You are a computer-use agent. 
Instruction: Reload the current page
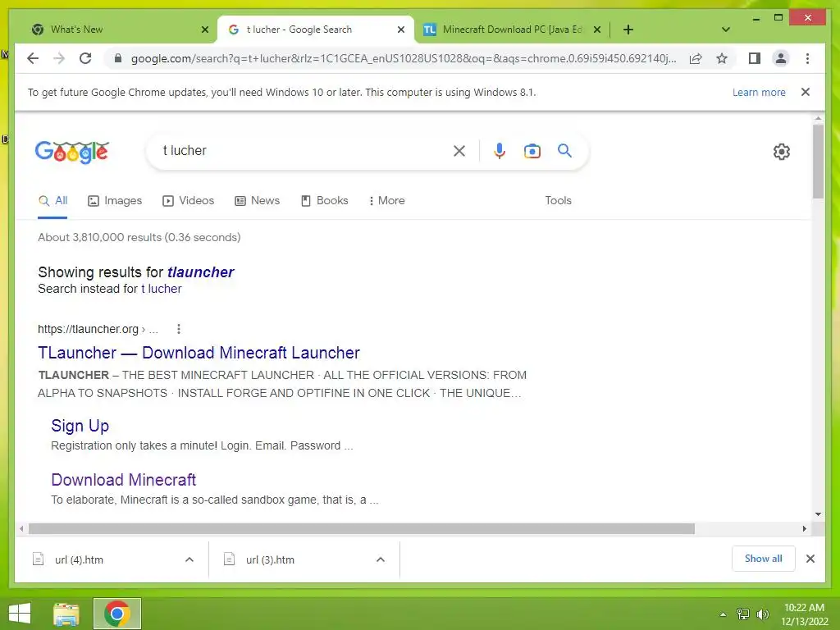tap(85, 58)
